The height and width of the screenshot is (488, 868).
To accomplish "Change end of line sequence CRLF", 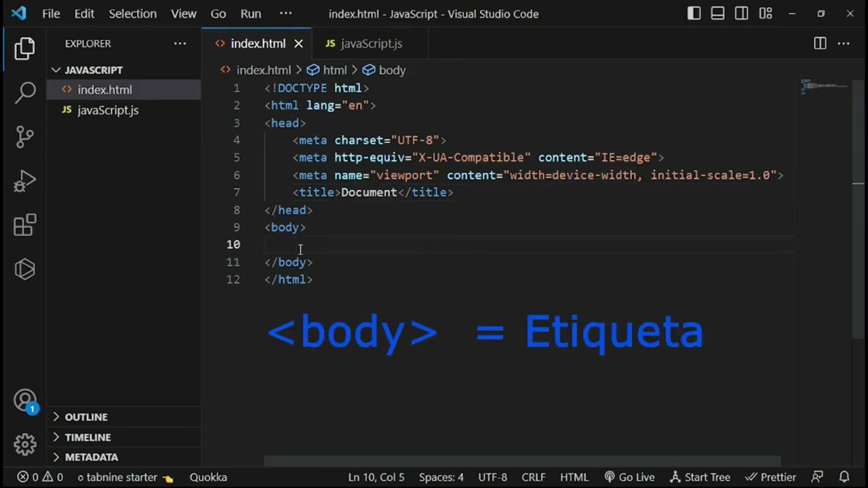I will point(534,477).
